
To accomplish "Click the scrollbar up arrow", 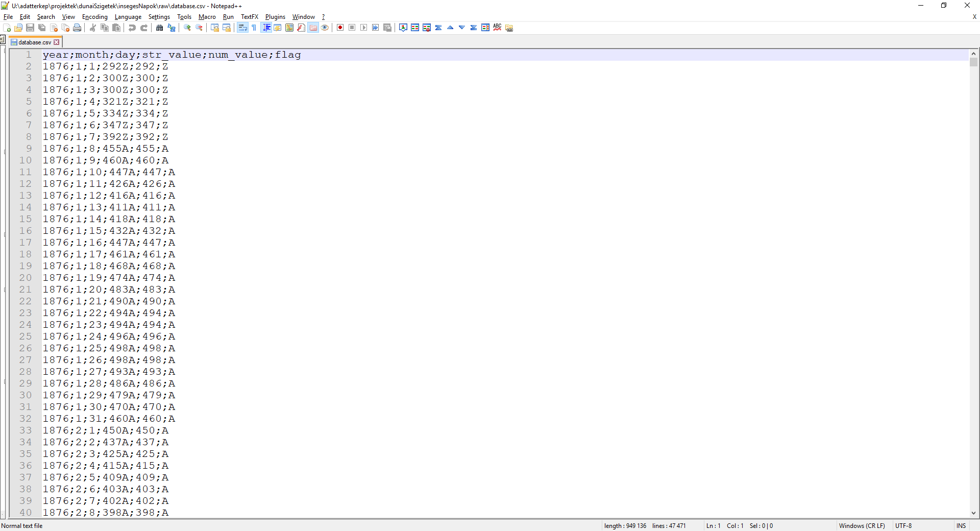I will [x=973, y=54].
